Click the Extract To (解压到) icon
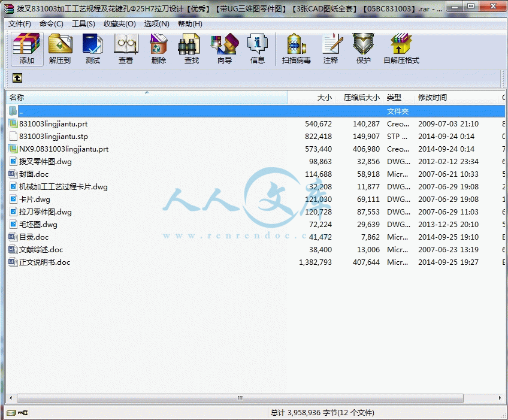The width and height of the screenshot is (508, 420). click(60, 49)
